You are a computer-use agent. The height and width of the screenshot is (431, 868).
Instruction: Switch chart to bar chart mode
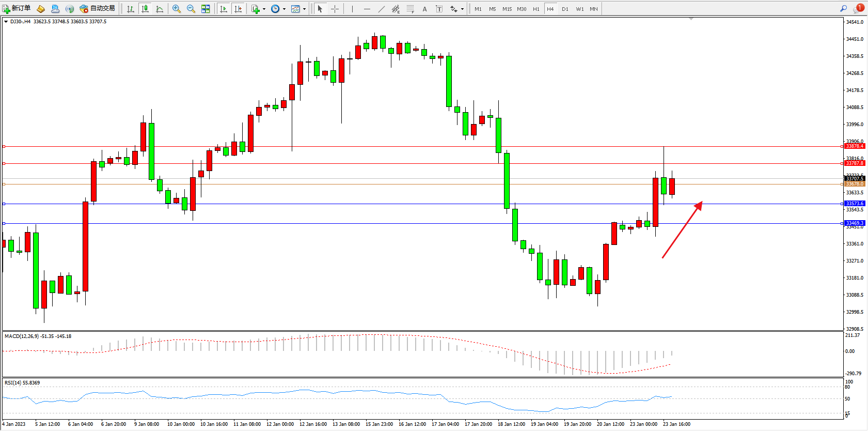131,9
